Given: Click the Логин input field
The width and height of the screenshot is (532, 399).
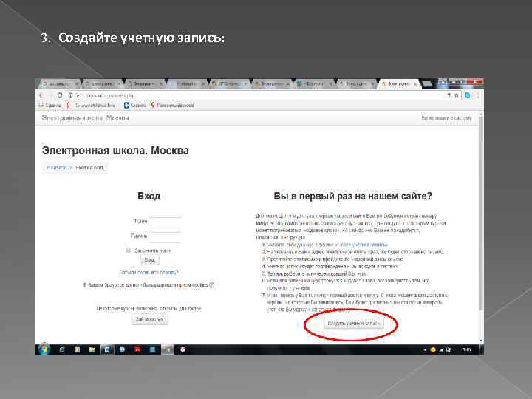Looking at the screenshot, I should (166, 221).
